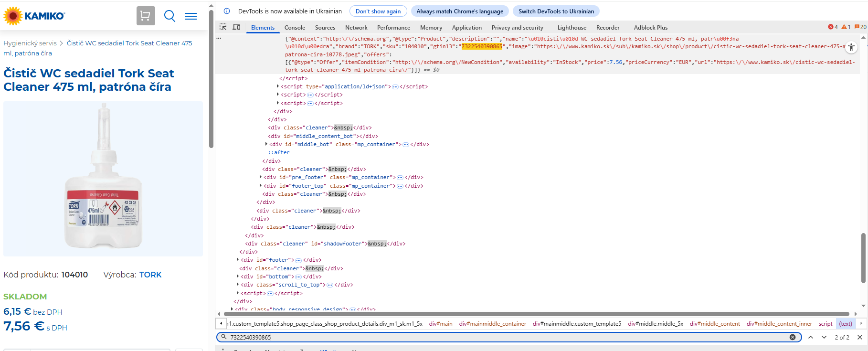Viewport: 868px width, 351px height.
Task: Go to previous search result arrow
Action: click(x=811, y=337)
